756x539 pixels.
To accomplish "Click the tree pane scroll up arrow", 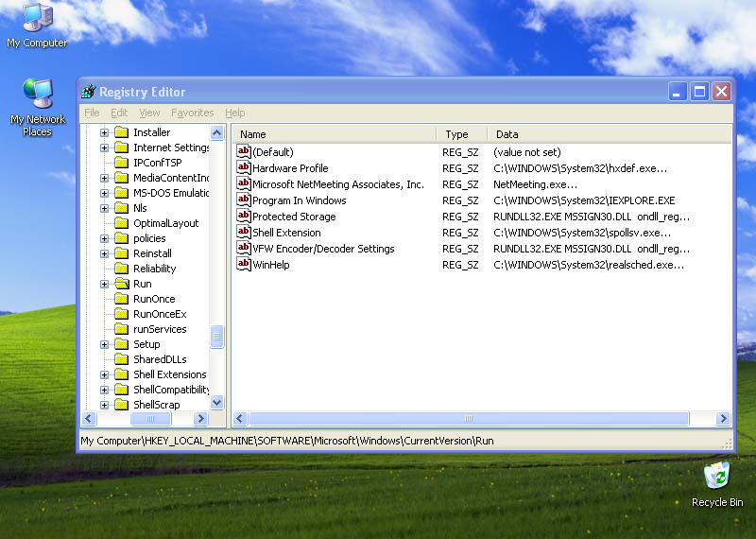I will [217, 132].
